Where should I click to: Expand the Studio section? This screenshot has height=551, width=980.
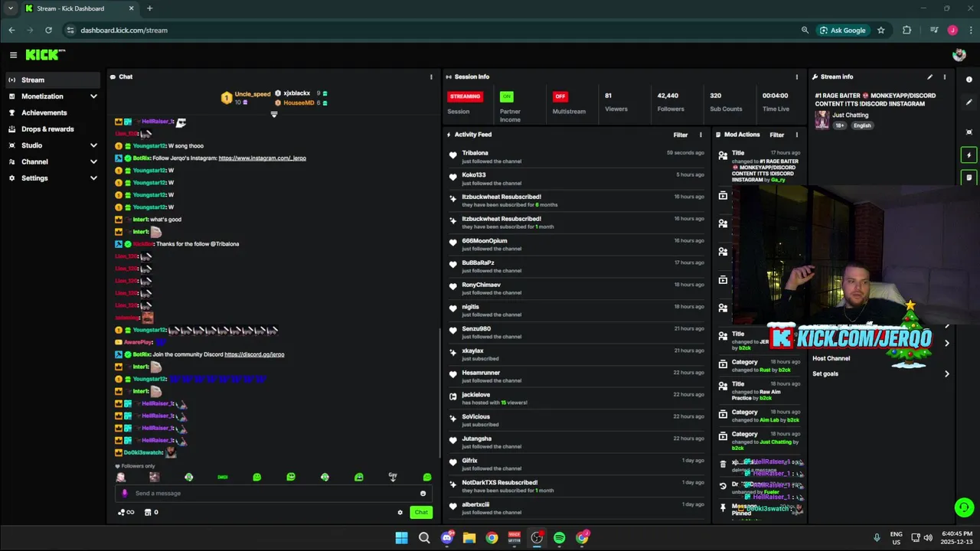click(x=52, y=145)
